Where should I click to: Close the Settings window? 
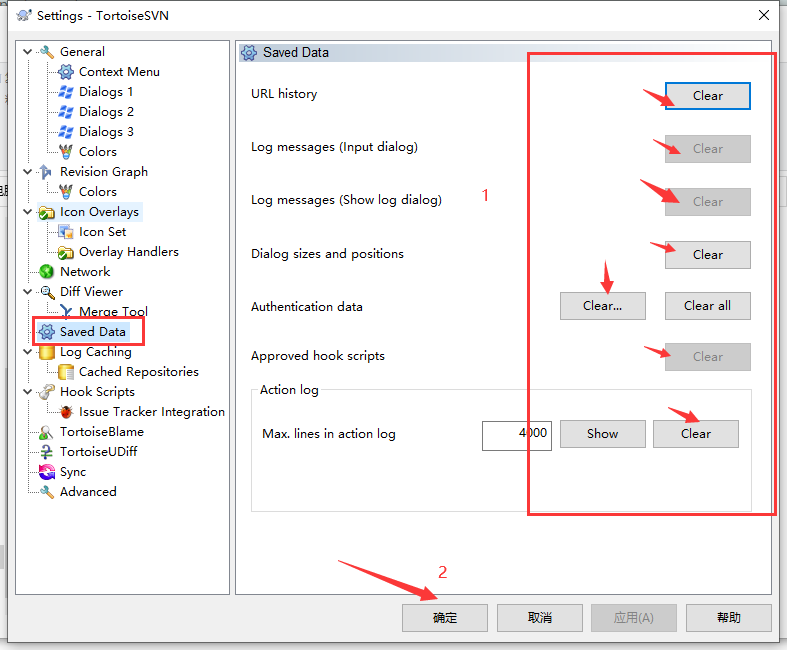click(763, 16)
